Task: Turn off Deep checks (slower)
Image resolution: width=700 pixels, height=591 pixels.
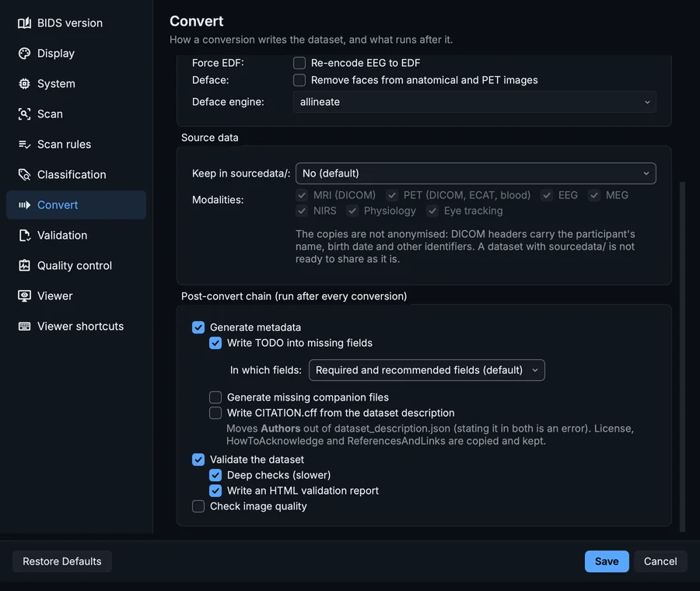Action: point(215,475)
